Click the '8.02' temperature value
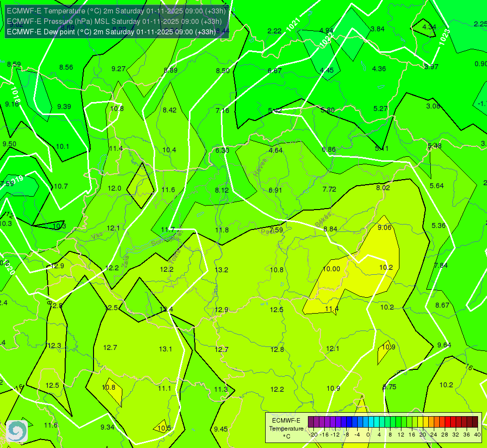The height and width of the screenshot is (448, 487). click(383, 188)
